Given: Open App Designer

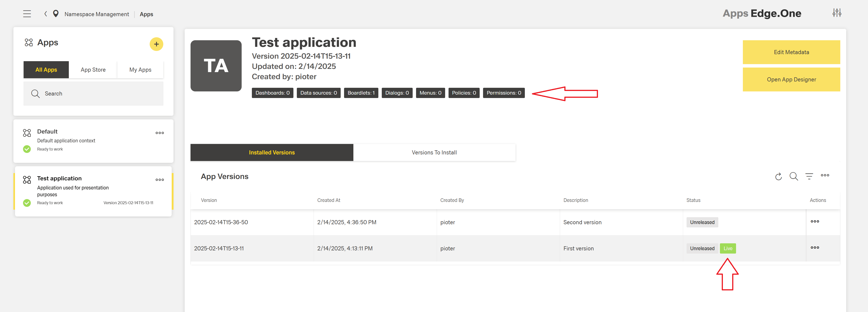Looking at the screenshot, I should (x=791, y=79).
